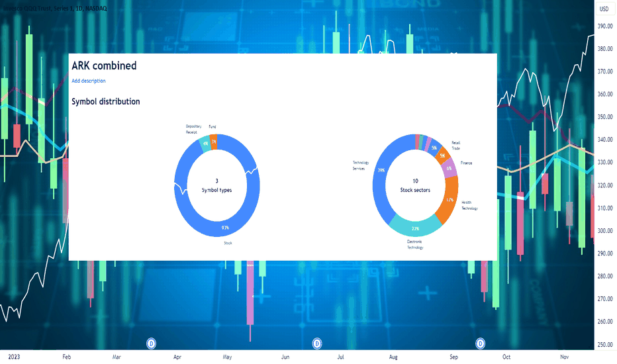The width and height of the screenshot is (617, 364).
Task: Select the 6% Finance segment
Action: [x=449, y=168]
